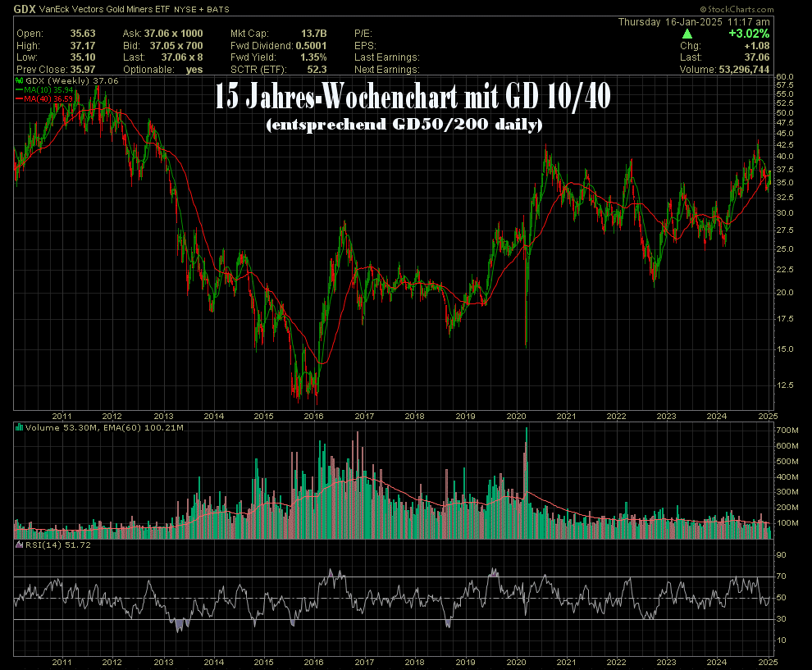Click the Mkt Cap value 13.7B

click(314, 34)
